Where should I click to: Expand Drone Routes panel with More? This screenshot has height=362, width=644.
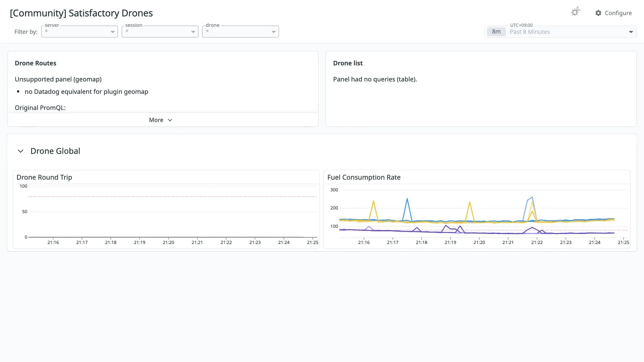coord(161,120)
